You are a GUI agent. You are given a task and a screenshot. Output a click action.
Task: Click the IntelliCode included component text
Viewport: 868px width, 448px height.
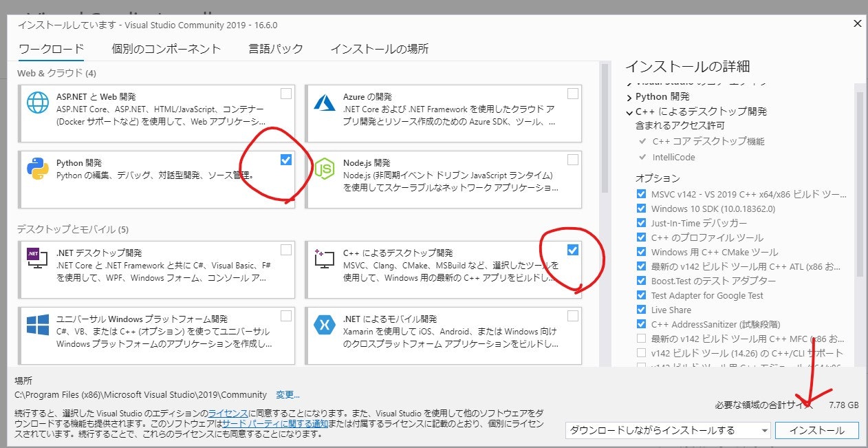coord(673,157)
